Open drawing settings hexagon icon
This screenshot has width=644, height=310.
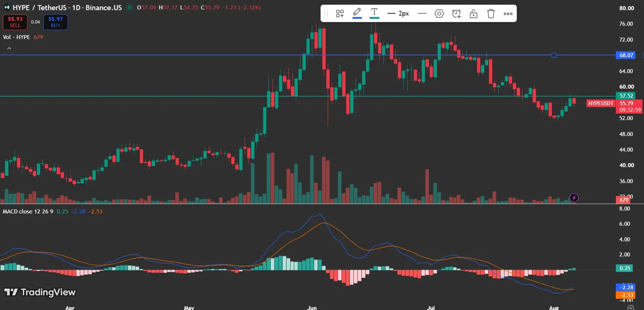click(x=439, y=14)
